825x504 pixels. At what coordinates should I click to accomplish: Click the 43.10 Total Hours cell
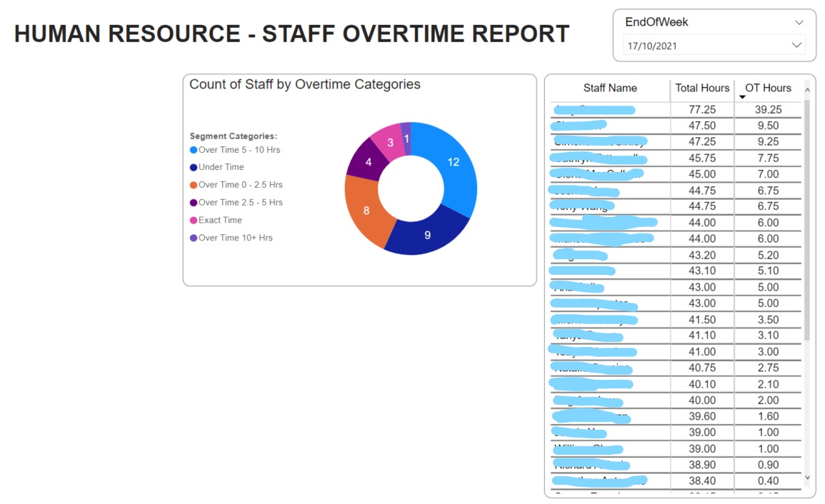coord(702,271)
